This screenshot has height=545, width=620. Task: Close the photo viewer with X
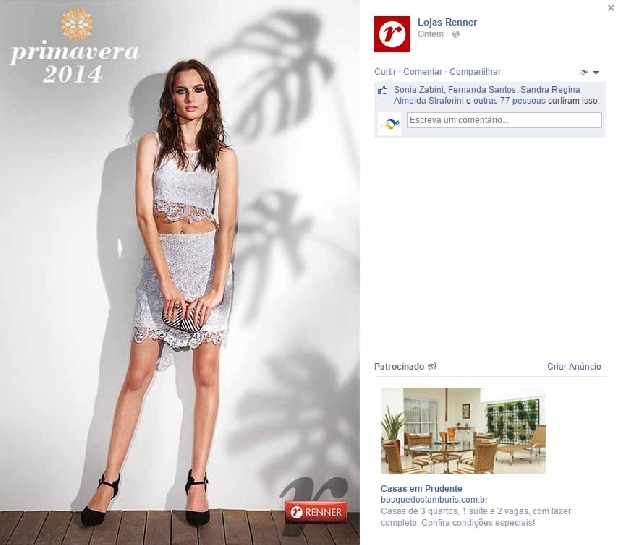click(611, 8)
